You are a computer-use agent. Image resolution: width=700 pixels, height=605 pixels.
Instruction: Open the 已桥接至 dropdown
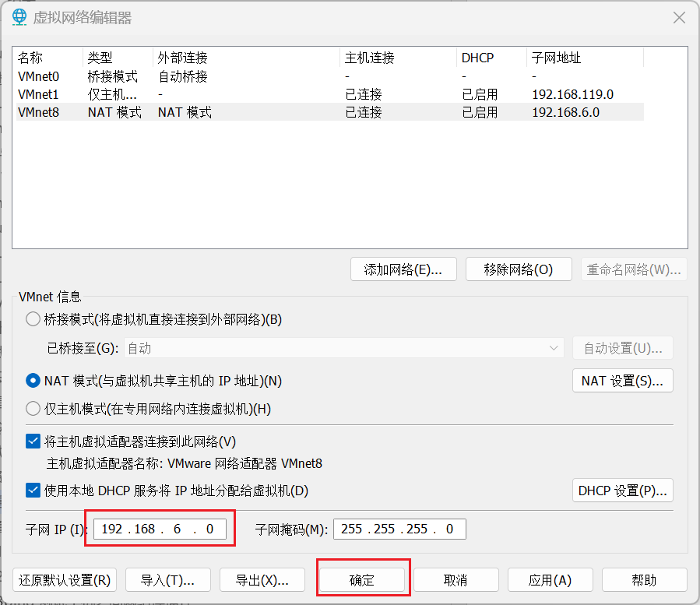click(x=343, y=348)
